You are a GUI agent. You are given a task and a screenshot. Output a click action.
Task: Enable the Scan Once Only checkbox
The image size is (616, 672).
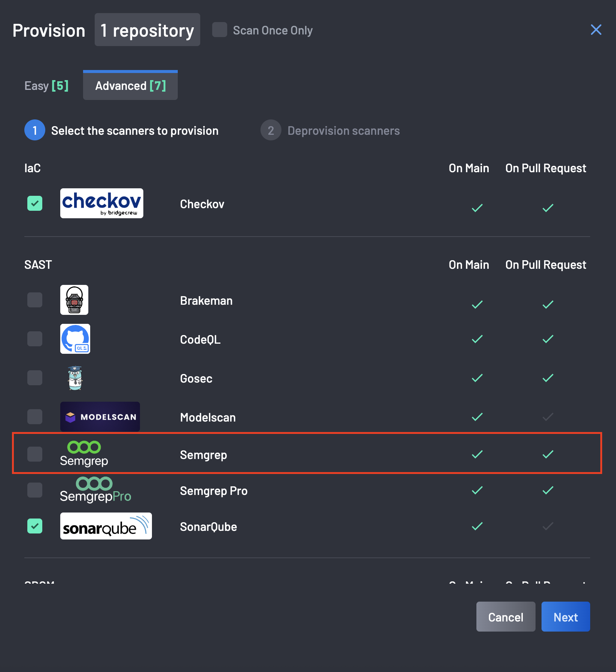coord(220,30)
